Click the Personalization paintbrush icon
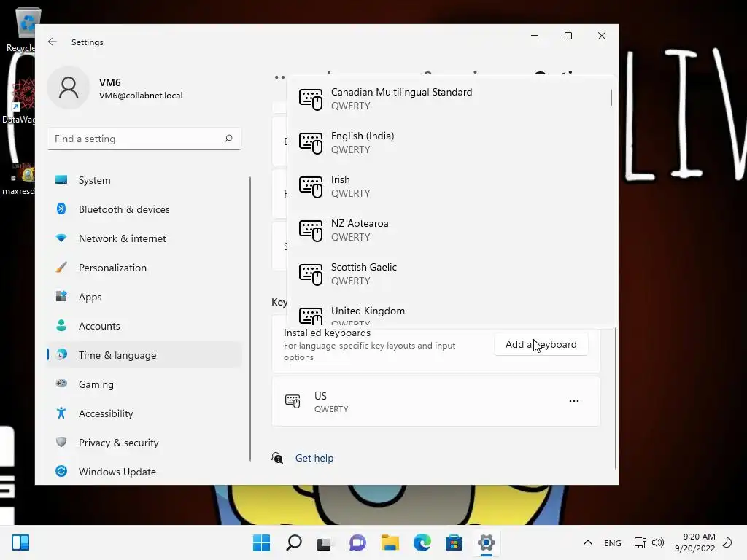This screenshot has height=560, width=747. point(61,267)
